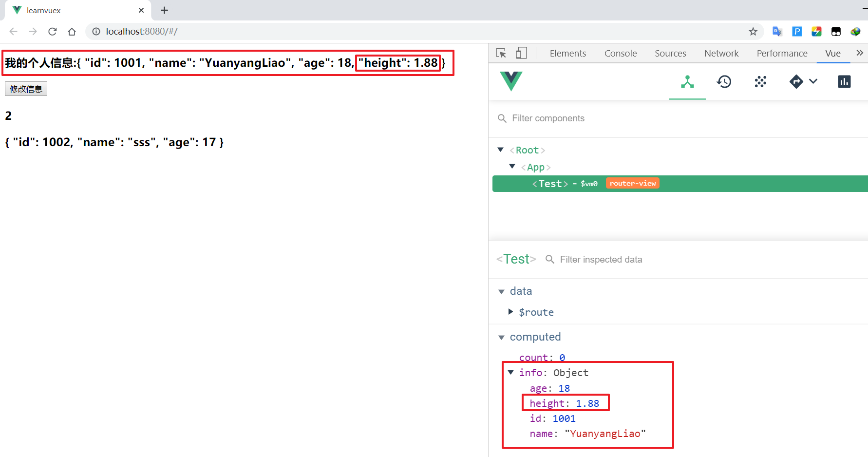
Task: Open the Performance tab
Action: pyautogui.click(x=782, y=54)
